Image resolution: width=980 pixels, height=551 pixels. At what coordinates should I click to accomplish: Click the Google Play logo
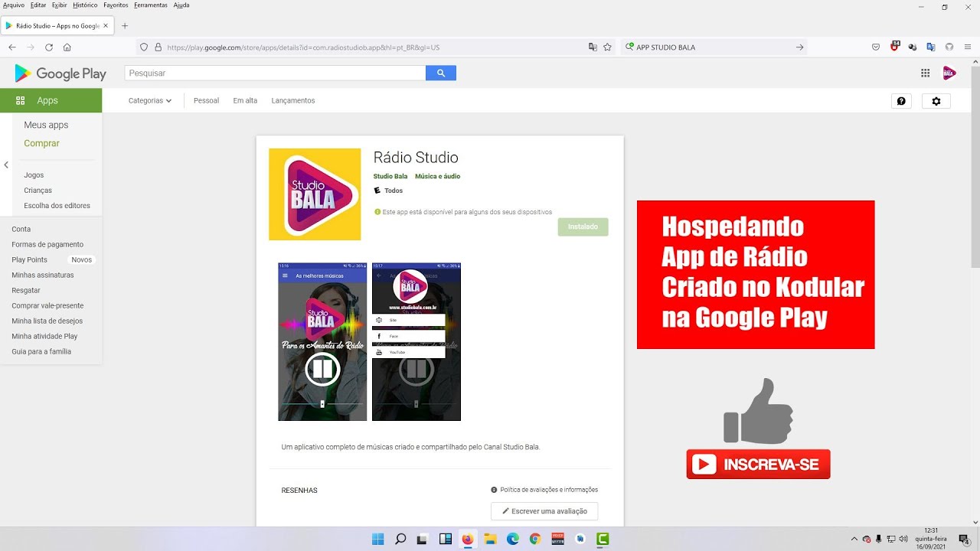pyautogui.click(x=60, y=73)
